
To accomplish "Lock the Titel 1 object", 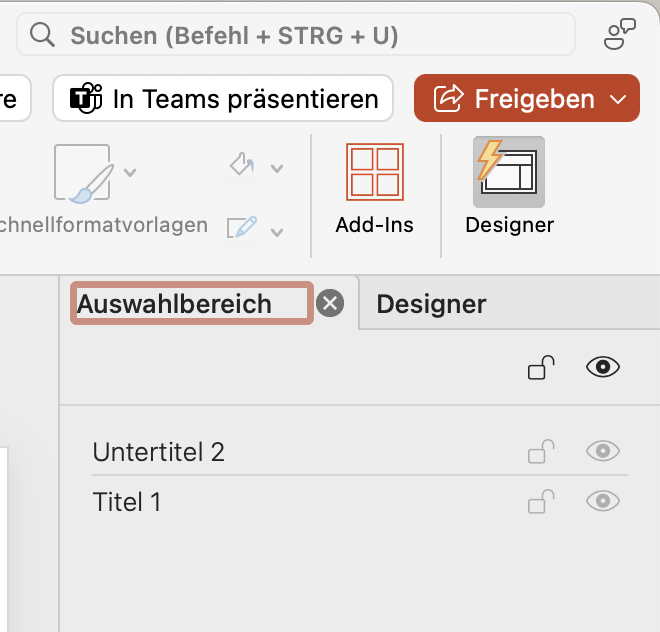I will click(541, 501).
